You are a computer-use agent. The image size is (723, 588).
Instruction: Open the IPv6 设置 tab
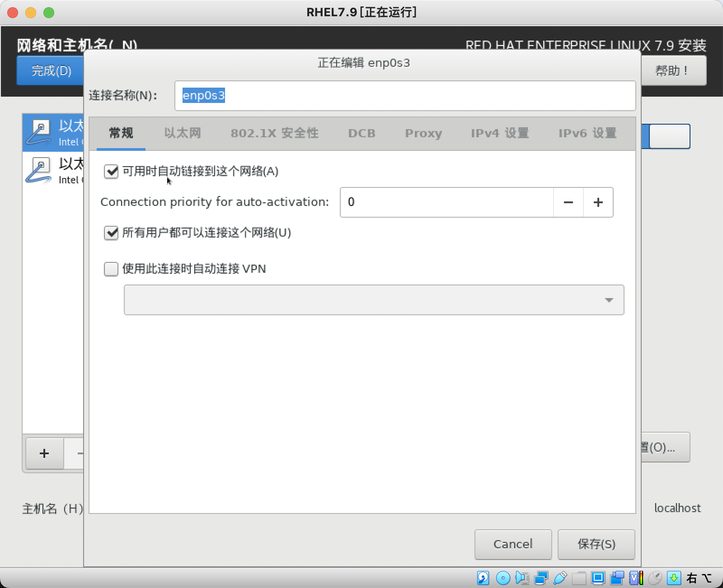(587, 133)
